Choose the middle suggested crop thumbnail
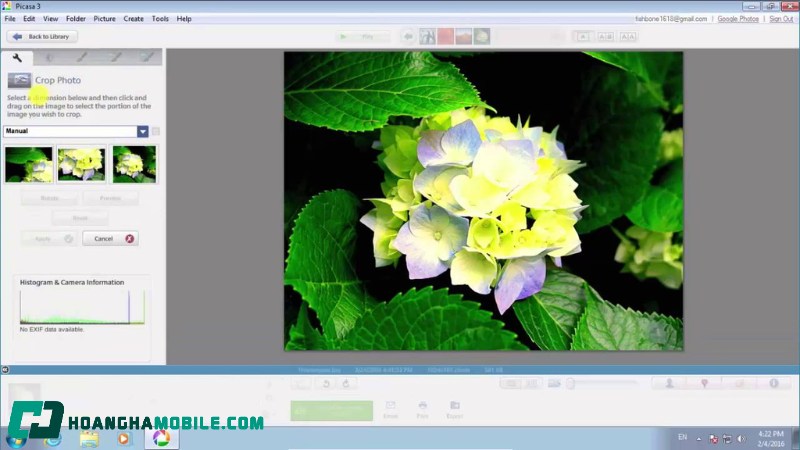The height and width of the screenshot is (450, 800). pyautogui.click(x=81, y=164)
